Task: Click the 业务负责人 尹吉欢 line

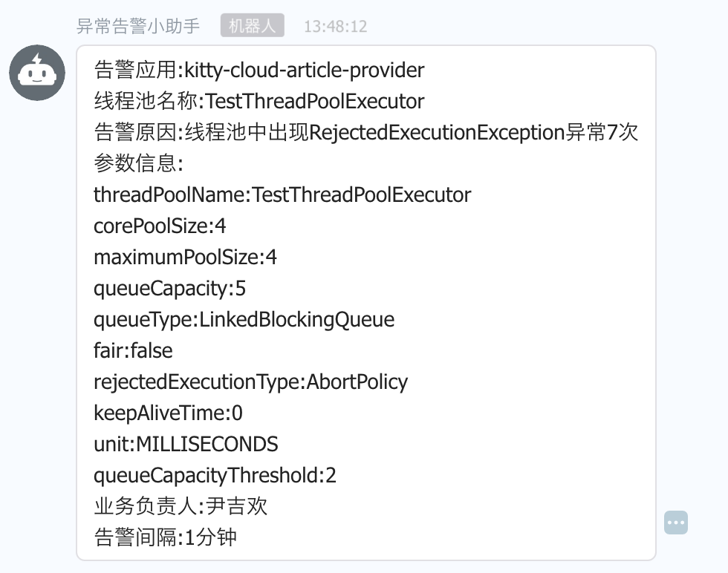Action: [x=181, y=507]
